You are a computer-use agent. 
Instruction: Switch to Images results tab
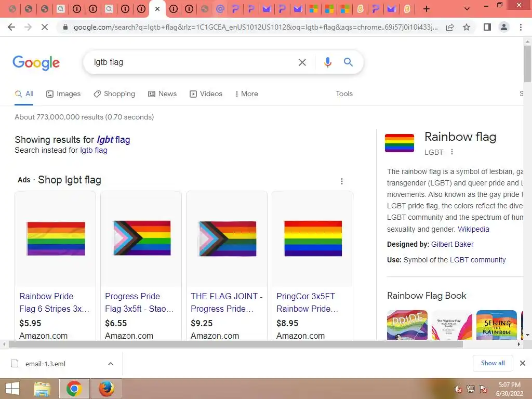tap(63, 94)
